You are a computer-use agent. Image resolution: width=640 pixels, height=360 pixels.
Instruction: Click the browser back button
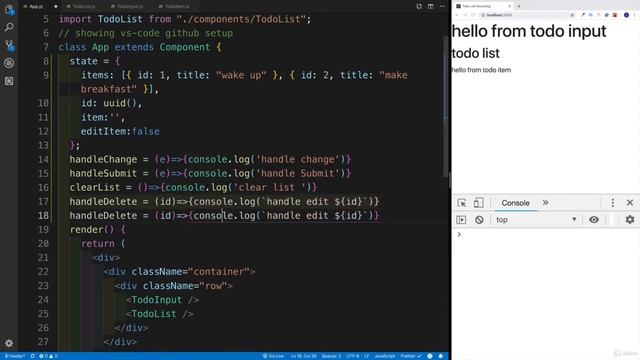[x=457, y=15]
